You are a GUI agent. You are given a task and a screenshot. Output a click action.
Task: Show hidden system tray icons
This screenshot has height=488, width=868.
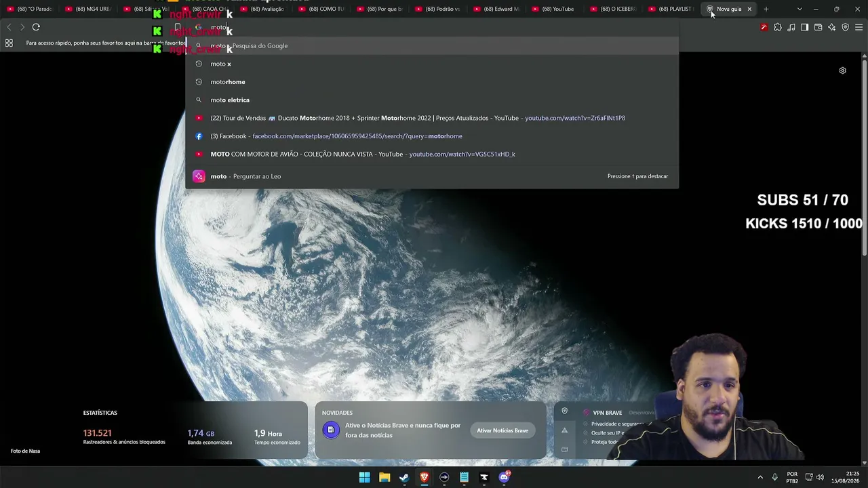(760, 477)
